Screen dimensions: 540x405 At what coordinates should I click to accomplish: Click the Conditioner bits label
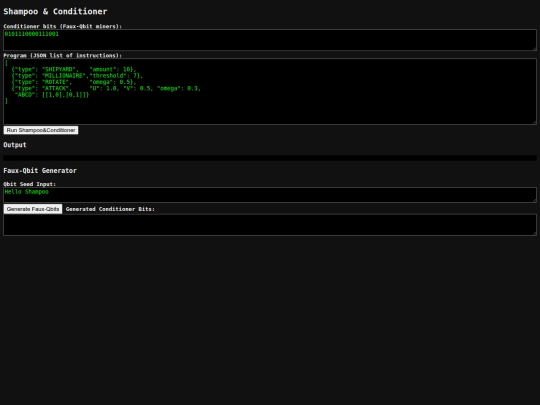pos(62,26)
